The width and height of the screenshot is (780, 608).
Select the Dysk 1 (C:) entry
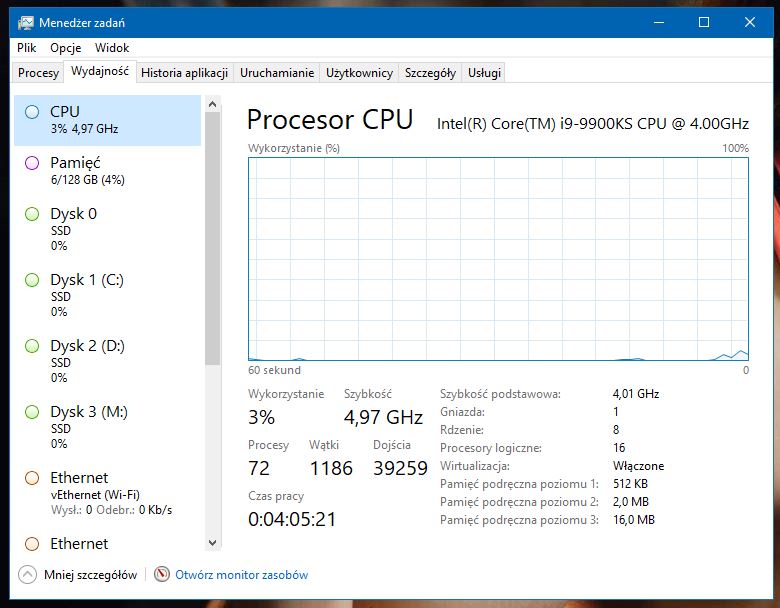pyautogui.click(x=107, y=296)
